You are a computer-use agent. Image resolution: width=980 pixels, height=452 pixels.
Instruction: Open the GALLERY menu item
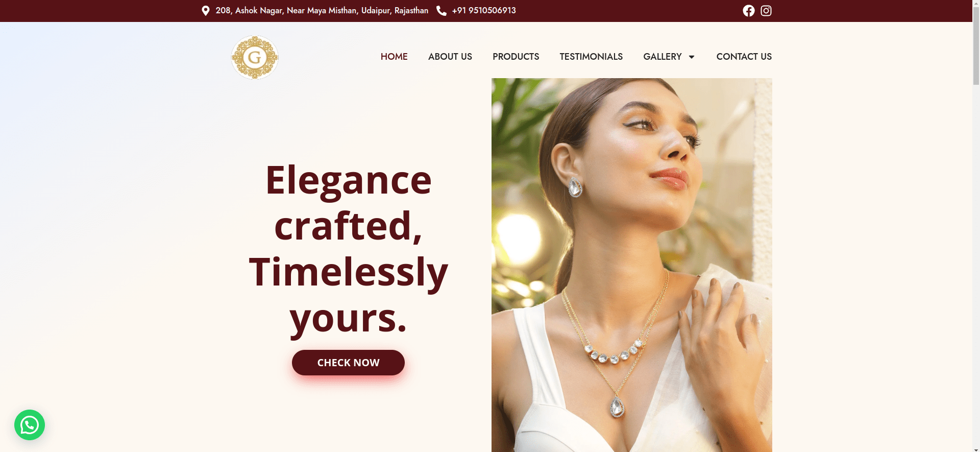(663, 57)
